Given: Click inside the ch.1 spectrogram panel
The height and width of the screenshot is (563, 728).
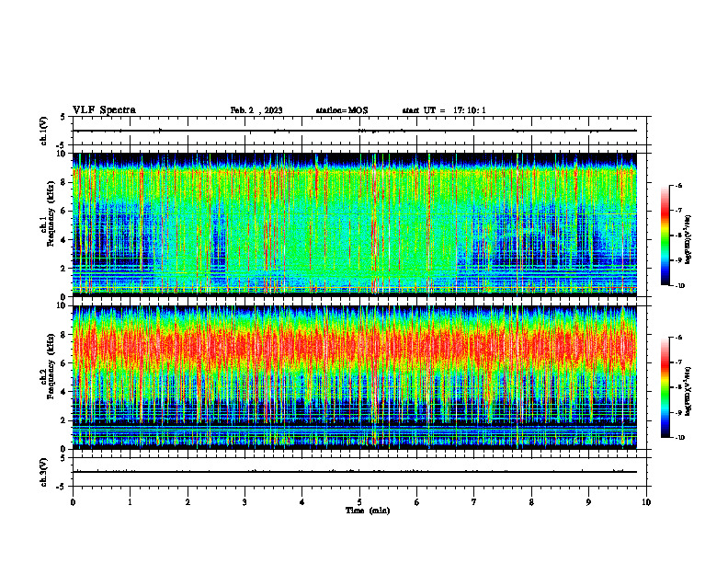Looking at the screenshot, I should point(355,224).
